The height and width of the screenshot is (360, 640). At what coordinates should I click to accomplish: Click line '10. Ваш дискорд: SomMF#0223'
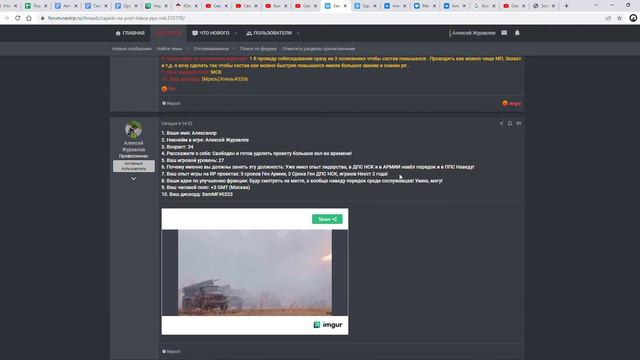[197, 194]
